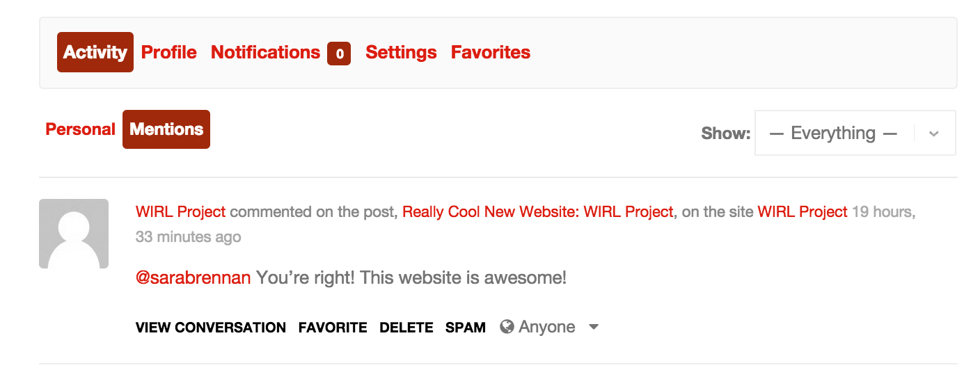The height and width of the screenshot is (370, 980).
Task: Select the Favorites tab
Action: click(x=491, y=52)
